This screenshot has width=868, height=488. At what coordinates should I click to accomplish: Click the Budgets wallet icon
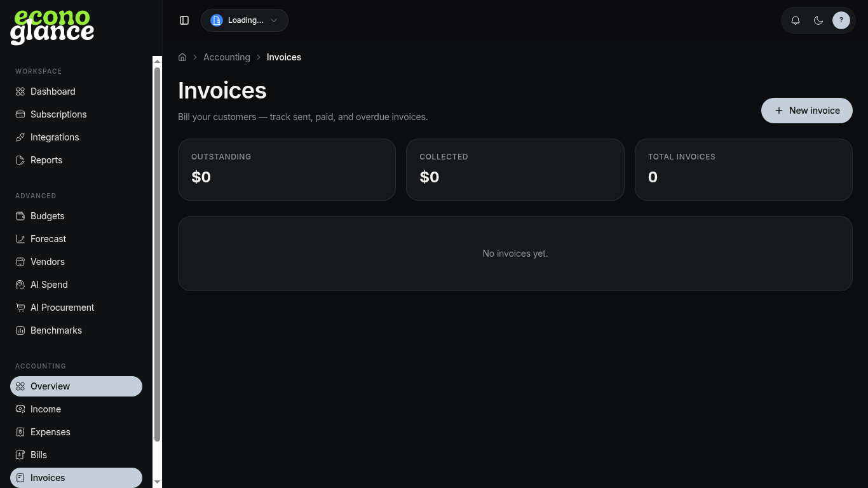click(x=20, y=216)
